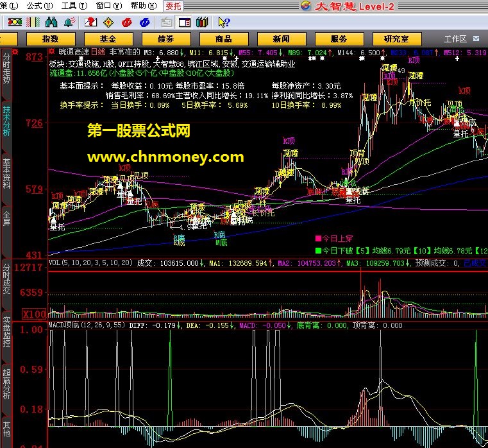Click the MACD顶底(12,26,9,55) indicator label

pos(87,325)
